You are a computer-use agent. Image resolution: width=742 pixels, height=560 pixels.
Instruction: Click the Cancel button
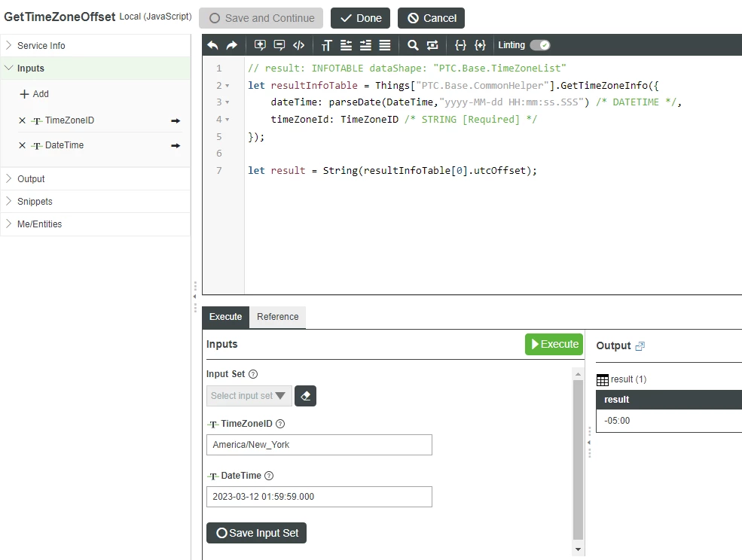[x=431, y=18]
